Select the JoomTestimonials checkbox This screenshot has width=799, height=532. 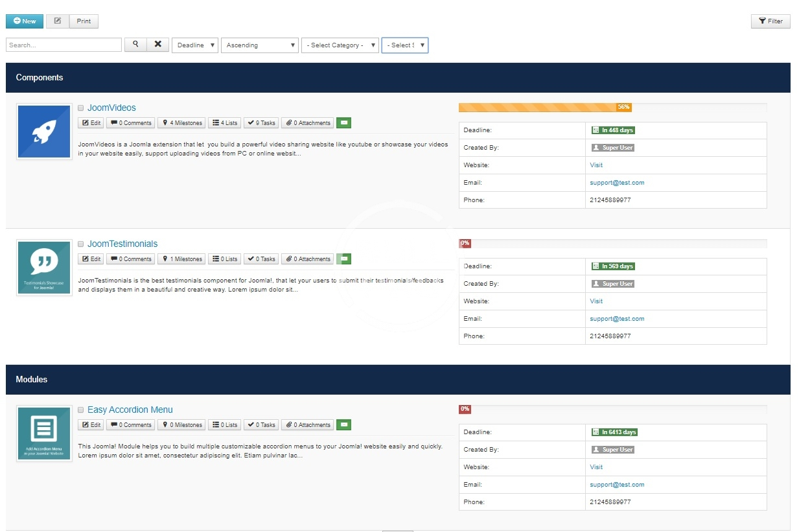(x=81, y=244)
